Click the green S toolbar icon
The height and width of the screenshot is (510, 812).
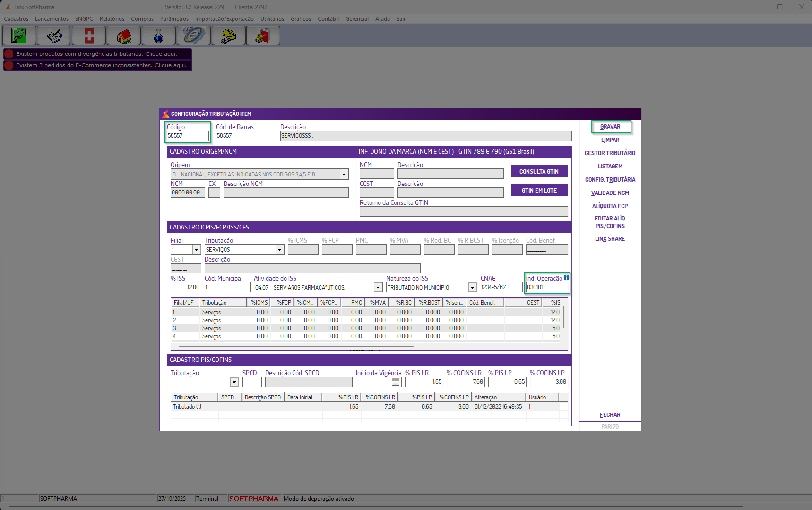19,35
